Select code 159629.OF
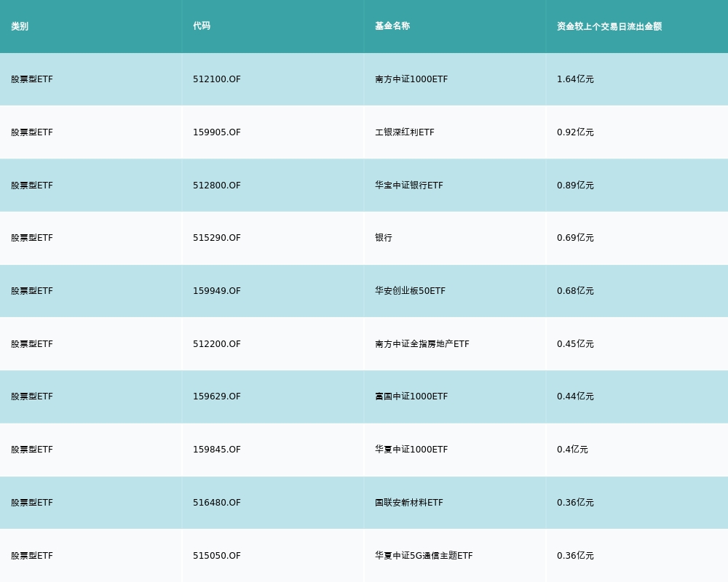This screenshot has height=582, width=728. (217, 396)
